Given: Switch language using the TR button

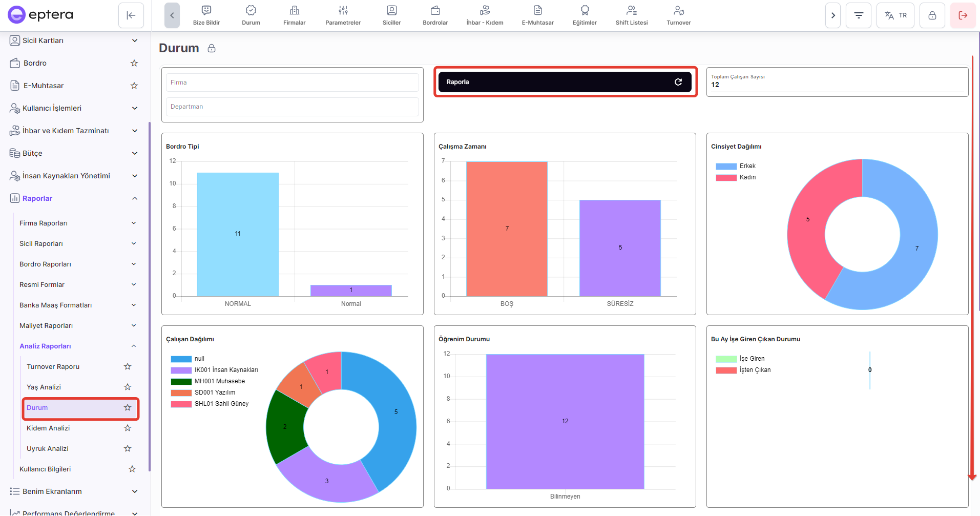Looking at the screenshot, I should click(895, 15).
